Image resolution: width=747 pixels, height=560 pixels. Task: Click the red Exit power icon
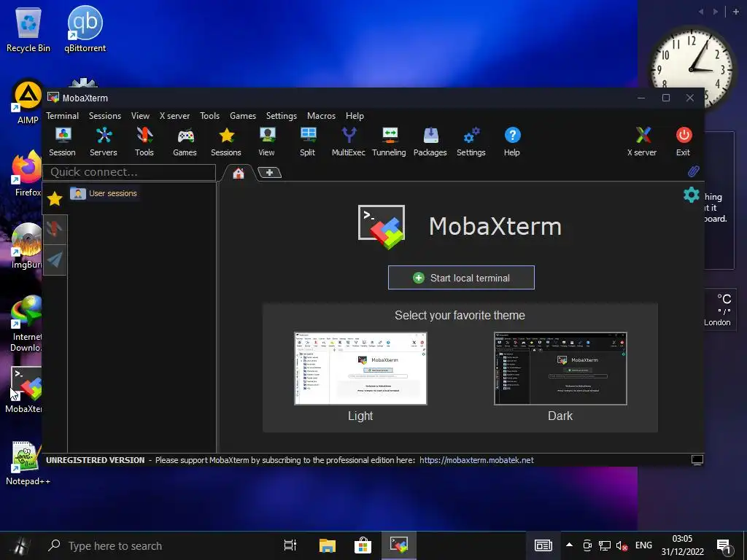click(683, 141)
